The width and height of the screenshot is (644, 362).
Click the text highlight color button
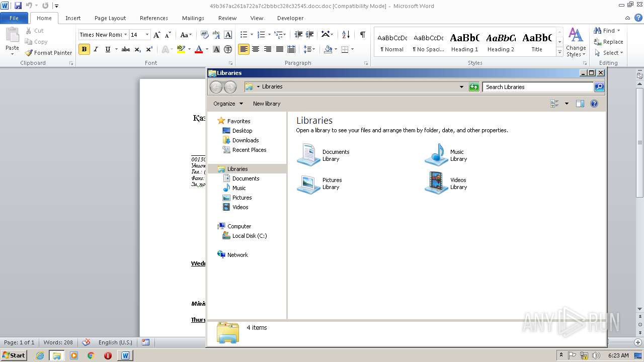tap(181, 49)
